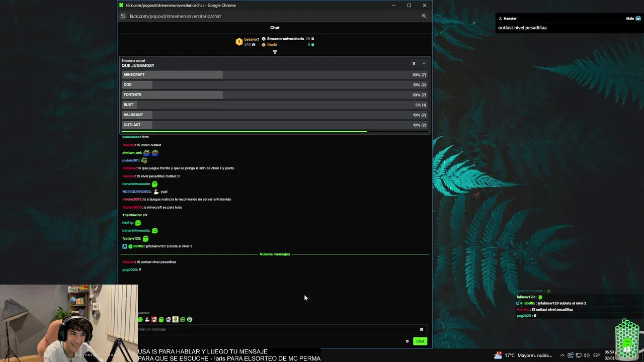Image resolution: width=644 pixels, height=362 pixels.
Task: Vote for the MINECRAFT poll option
Action: [x=275, y=74]
